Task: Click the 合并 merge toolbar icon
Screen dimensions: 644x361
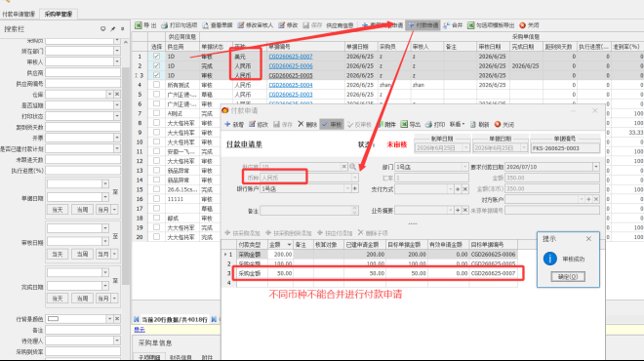Action: tap(447, 25)
